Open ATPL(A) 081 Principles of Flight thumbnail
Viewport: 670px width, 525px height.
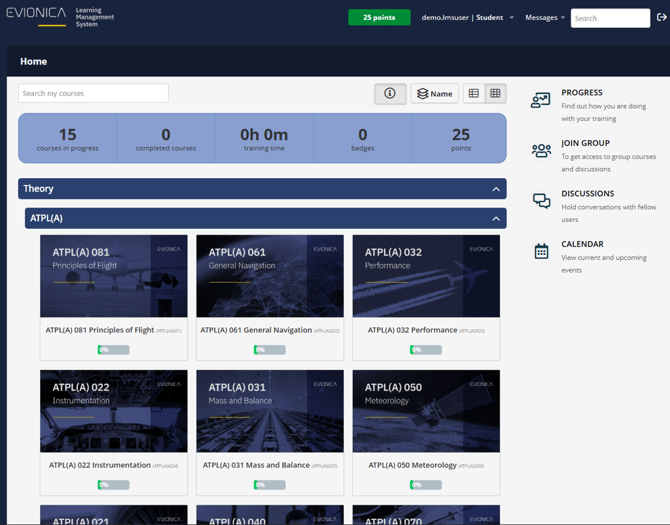[x=114, y=276]
